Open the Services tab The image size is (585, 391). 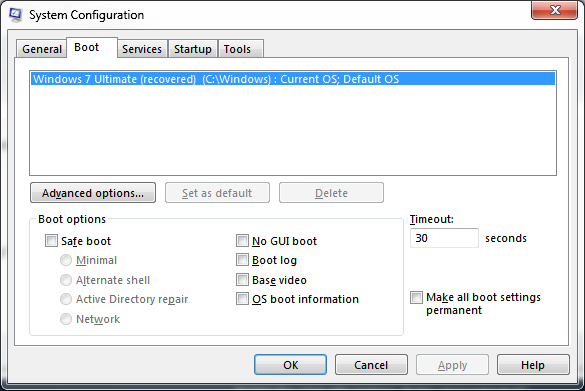click(142, 49)
